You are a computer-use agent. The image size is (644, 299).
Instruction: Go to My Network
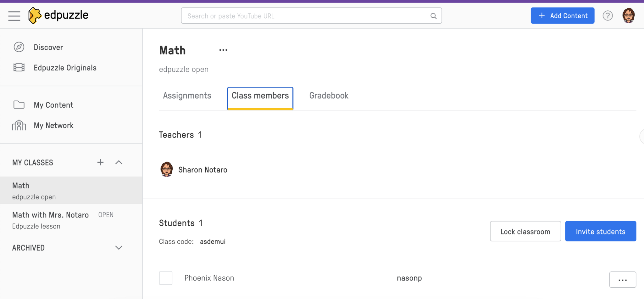point(53,125)
